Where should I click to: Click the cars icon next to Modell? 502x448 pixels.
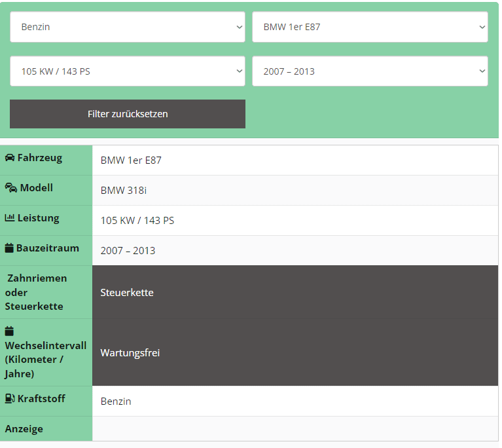coord(11,188)
